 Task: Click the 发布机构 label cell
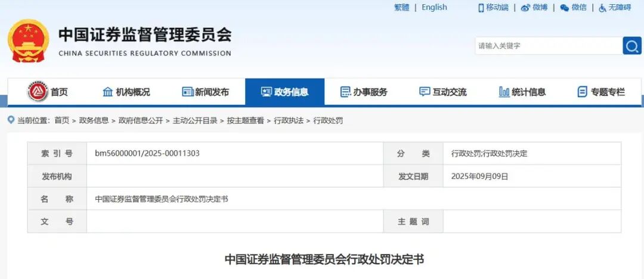[57, 176]
